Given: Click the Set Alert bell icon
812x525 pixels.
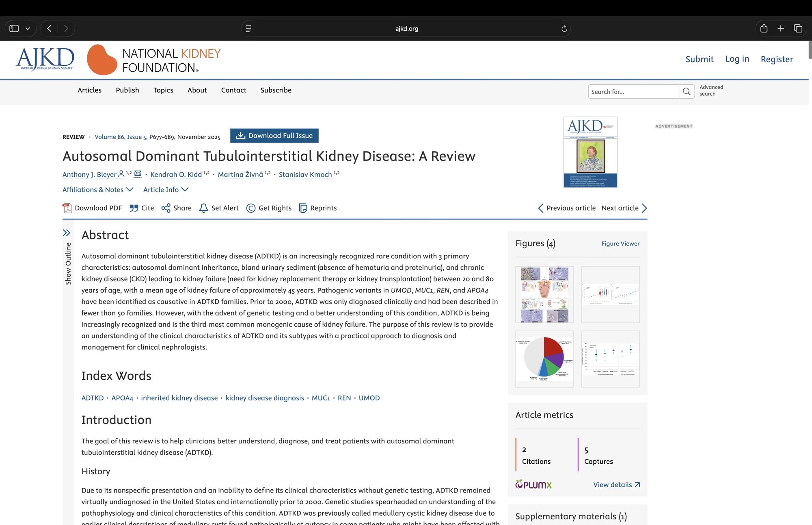Looking at the screenshot, I should [204, 208].
